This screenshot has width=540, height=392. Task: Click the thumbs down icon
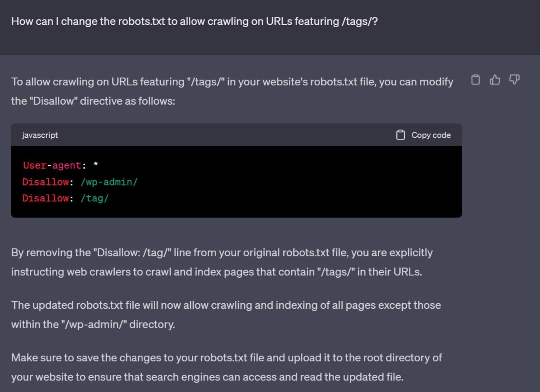514,80
